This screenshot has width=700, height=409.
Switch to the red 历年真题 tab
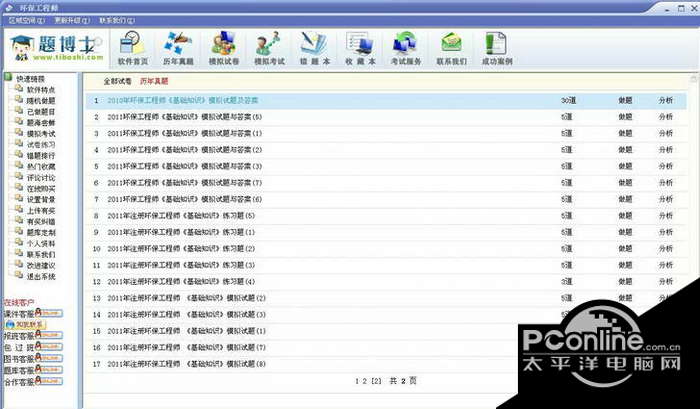(154, 81)
